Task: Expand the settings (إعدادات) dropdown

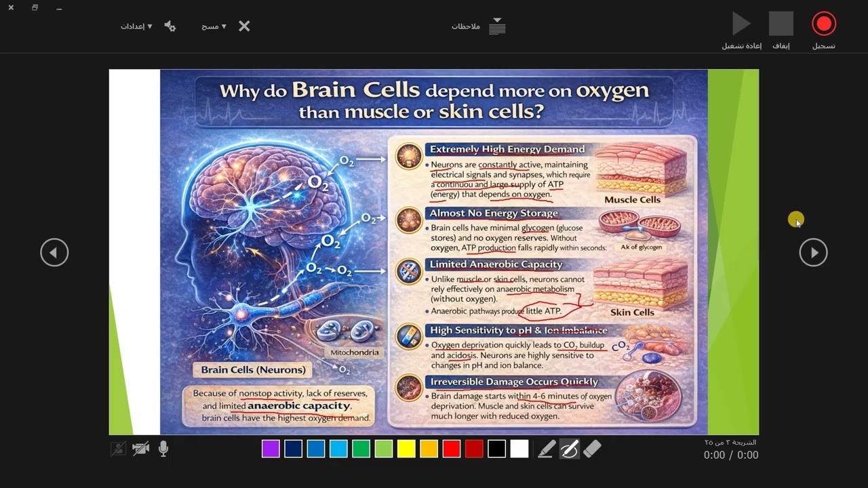Action: [136, 26]
